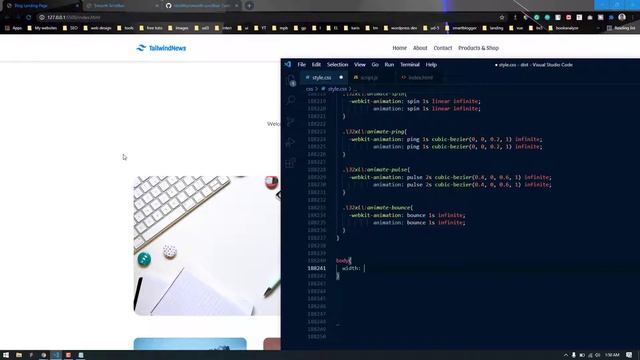Open the wordpress dev bookmark folder
The width and height of the screenshot is (640, 360).
(400, 28)
